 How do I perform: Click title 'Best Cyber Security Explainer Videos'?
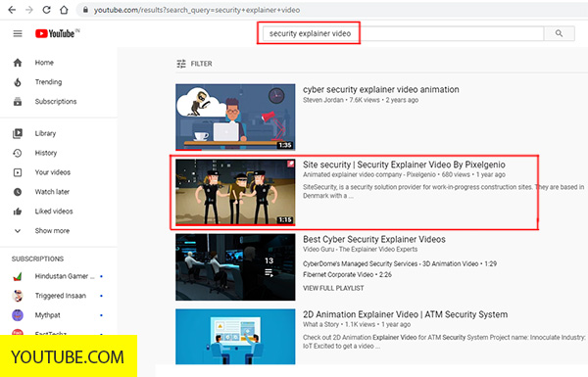tap(374, 240)
